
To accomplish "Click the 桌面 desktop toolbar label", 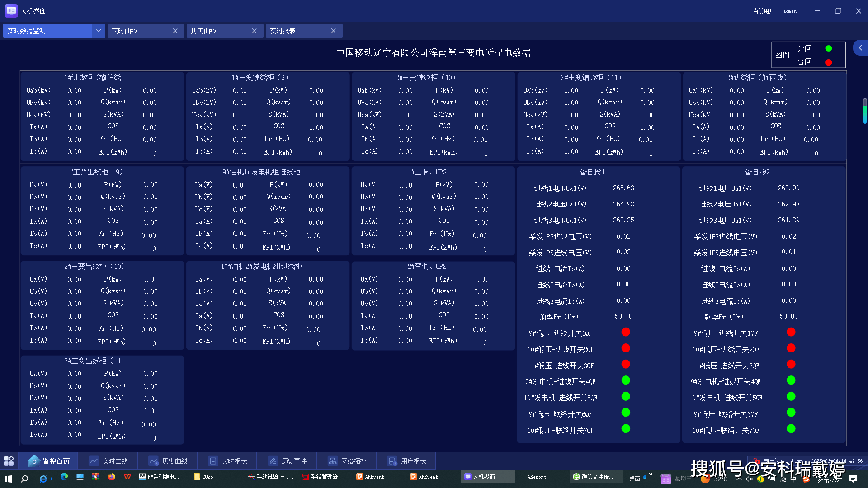I will pyautogui.click(x=635, y=479).
